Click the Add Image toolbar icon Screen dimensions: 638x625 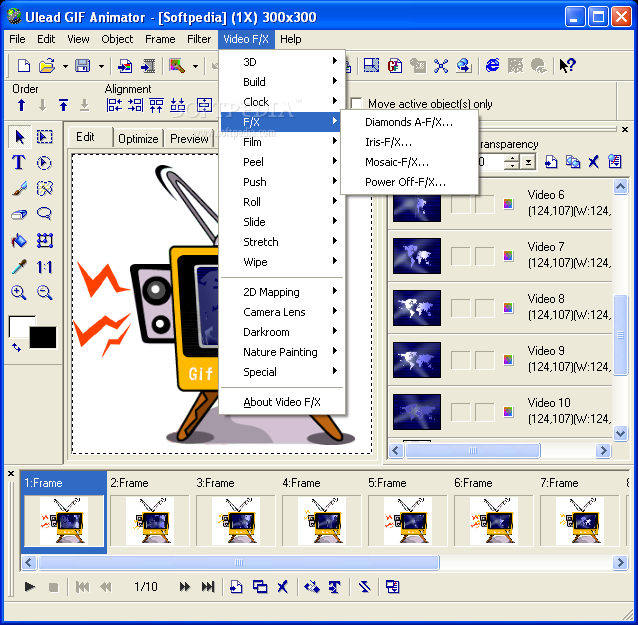click(x=125, y=66)
